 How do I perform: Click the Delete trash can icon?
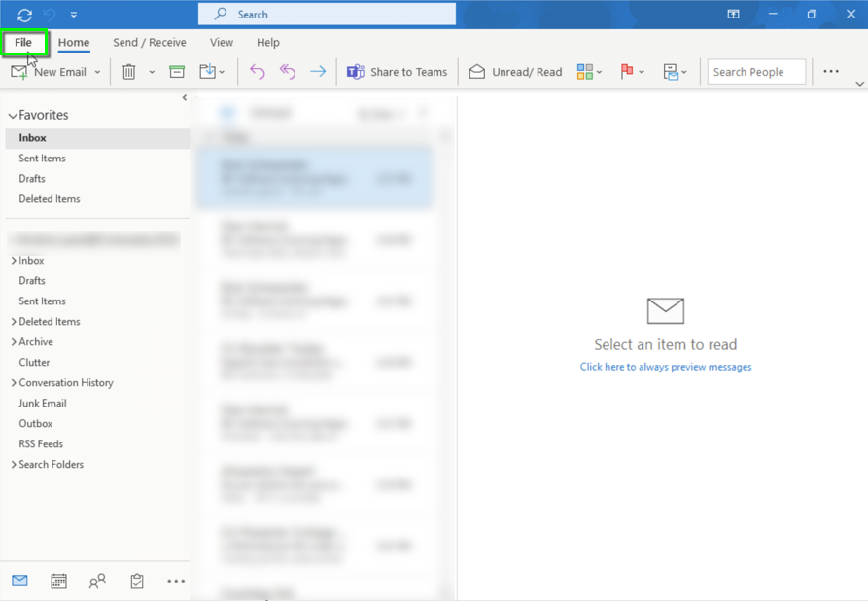click(129, 72)
